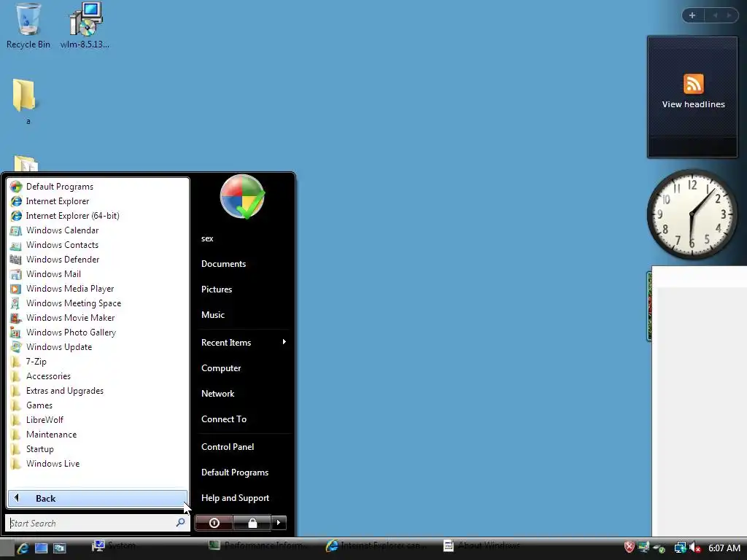Click the analog clock gadget

tap(692, 215)
